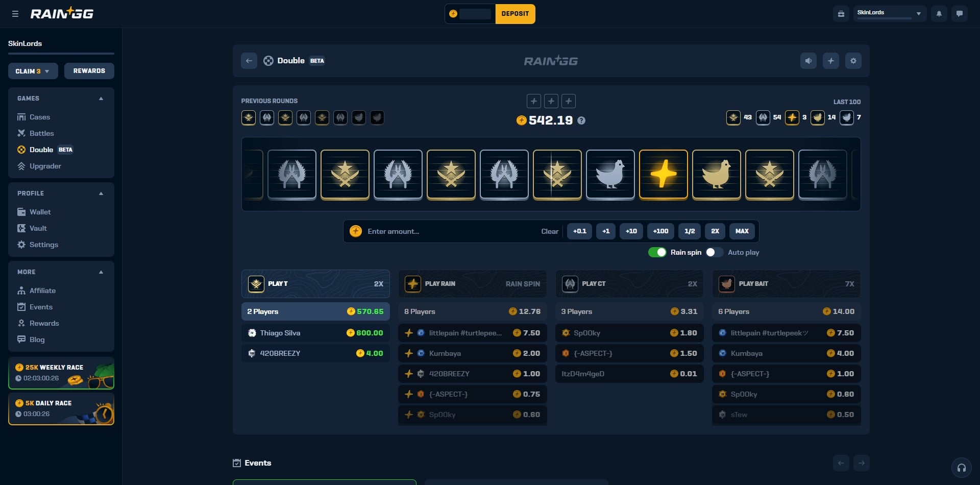
Task: Add +10 to bet
Action: pos(631,231)
